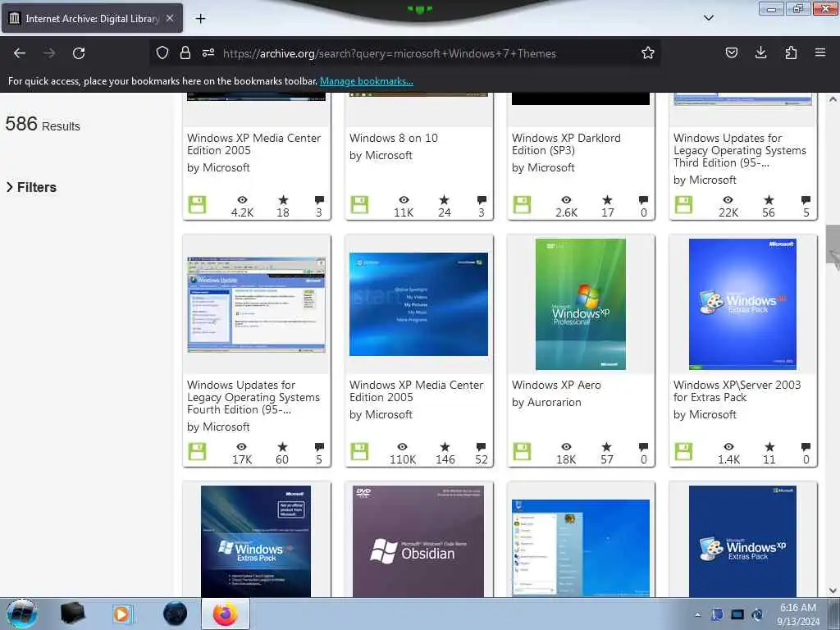Viewport: 840px width, 630px height.
Task: Click software floppy icon on Server 2003 Extras card
Action: [x=683, y=451]
